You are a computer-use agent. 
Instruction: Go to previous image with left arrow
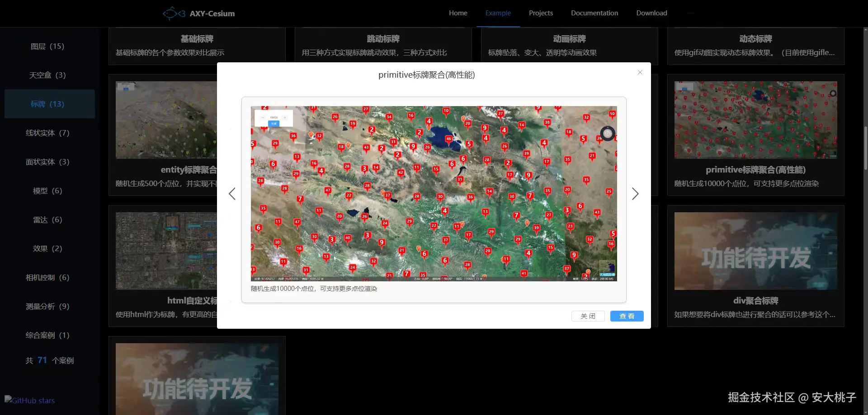pyautogui.click(x=232, y=194)
